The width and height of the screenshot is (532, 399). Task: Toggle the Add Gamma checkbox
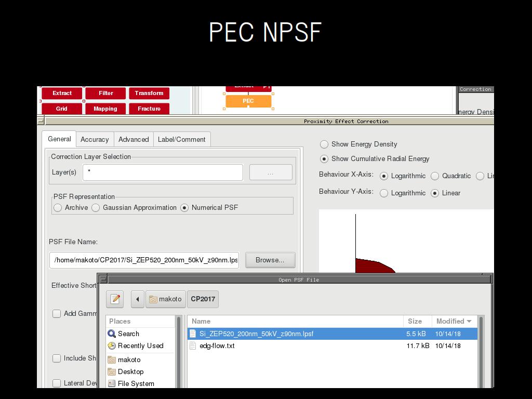tap(57, 313)
